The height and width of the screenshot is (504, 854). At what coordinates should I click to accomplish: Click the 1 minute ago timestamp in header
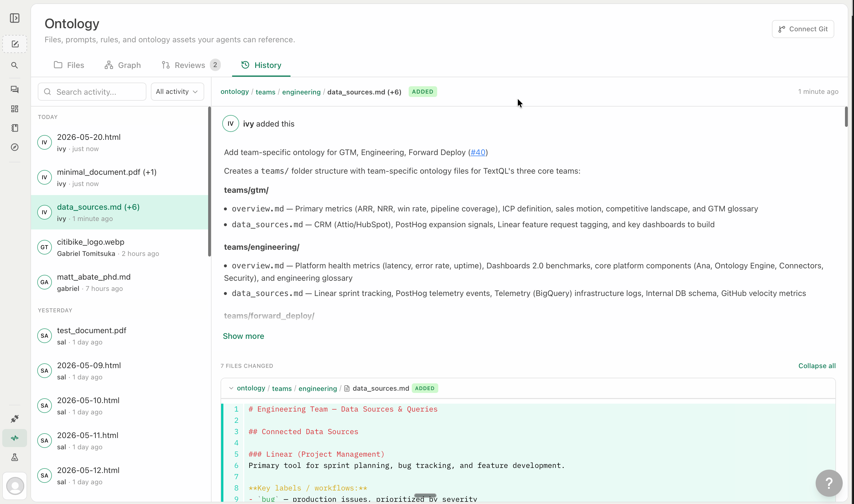click(818, 92)
